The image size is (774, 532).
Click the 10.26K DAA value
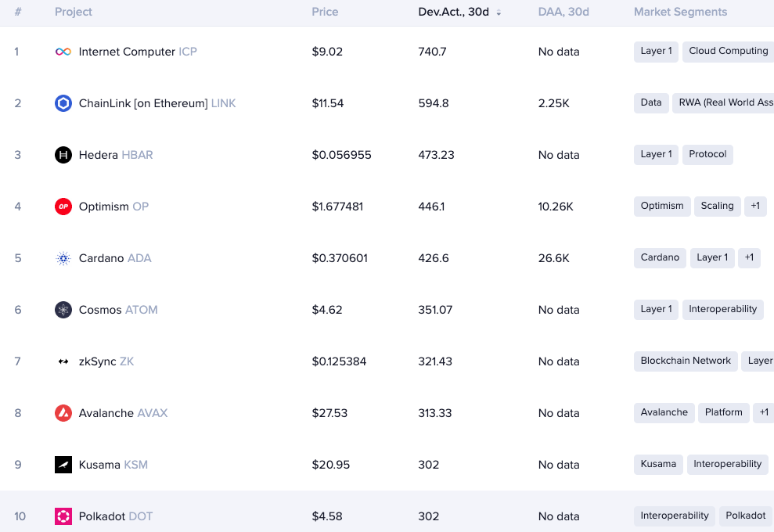(556, 207)
